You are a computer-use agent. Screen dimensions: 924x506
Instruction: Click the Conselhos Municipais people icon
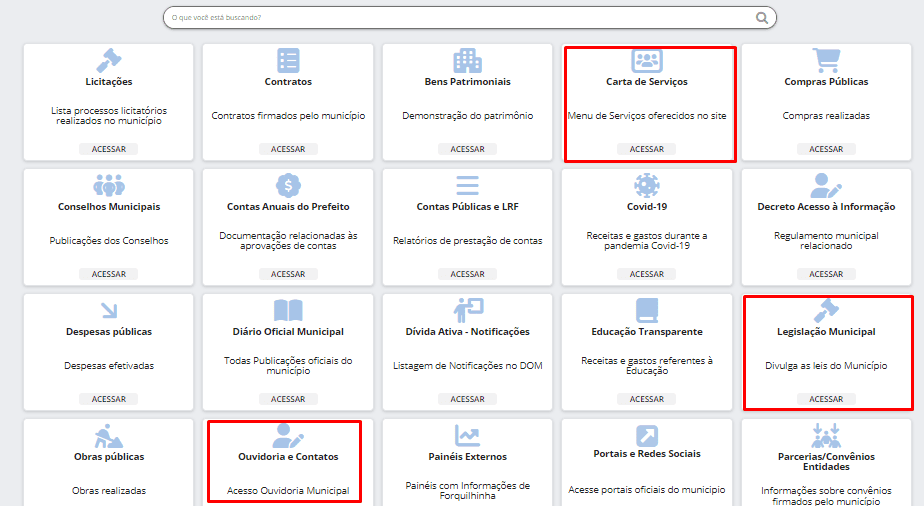[x=108, y=185]
